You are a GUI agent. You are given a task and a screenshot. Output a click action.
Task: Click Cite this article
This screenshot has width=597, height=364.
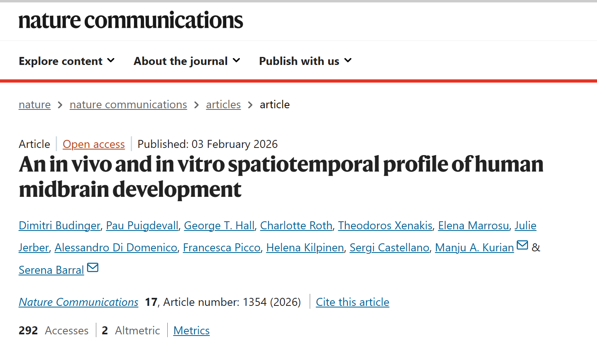tap(352, 302)
